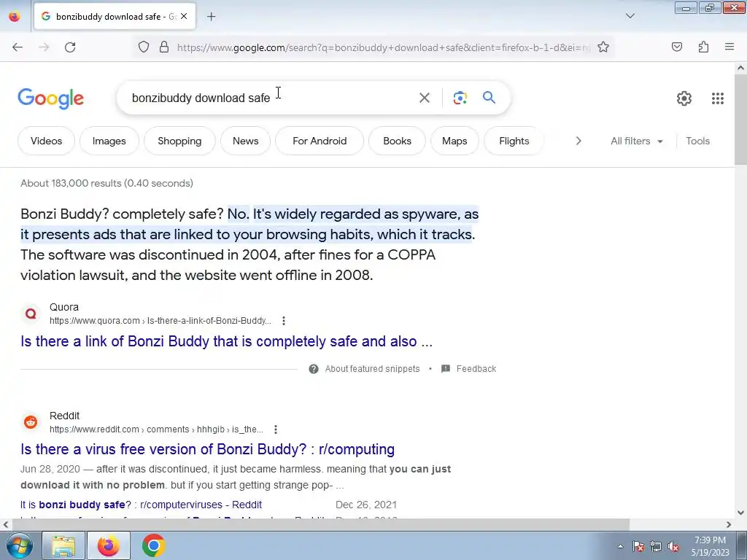This screenshot has width=747, height=560.
Task: Submit search with the magnifier icon
Action: point(489,98)
